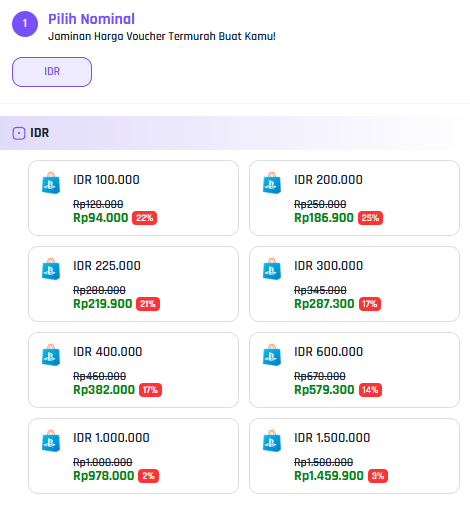
Task: Click the square icon beside IDR heading
Action: tap(19, 133)
